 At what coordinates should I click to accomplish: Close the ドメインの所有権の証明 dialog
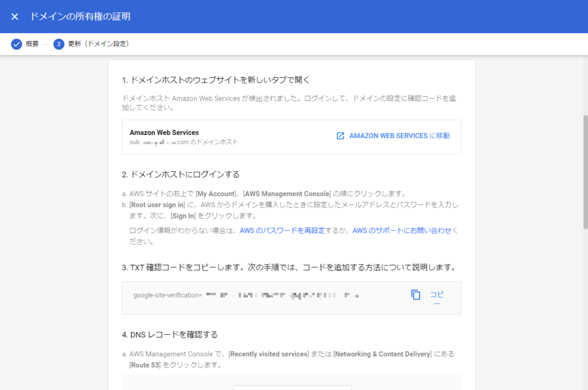(15, 17)
